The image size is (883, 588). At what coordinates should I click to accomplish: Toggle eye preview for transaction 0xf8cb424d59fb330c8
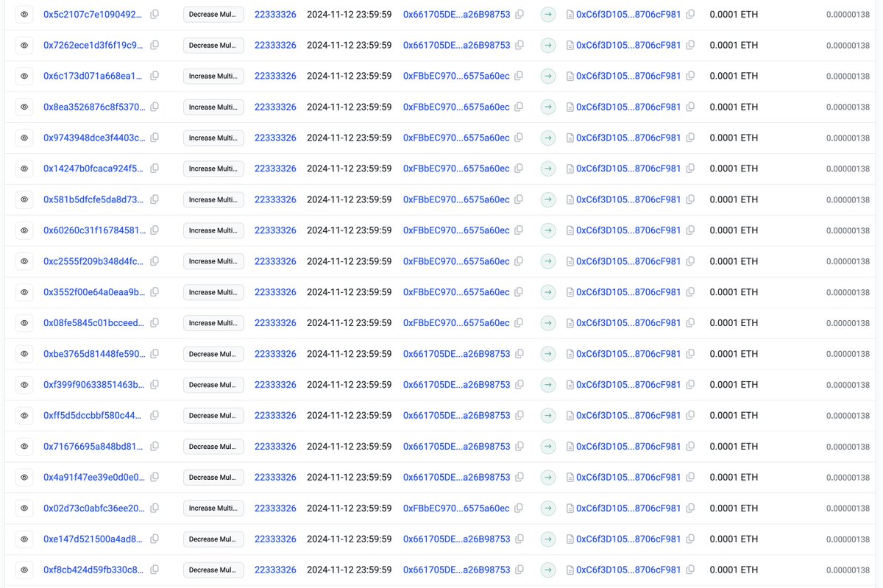tap(24, 570)
